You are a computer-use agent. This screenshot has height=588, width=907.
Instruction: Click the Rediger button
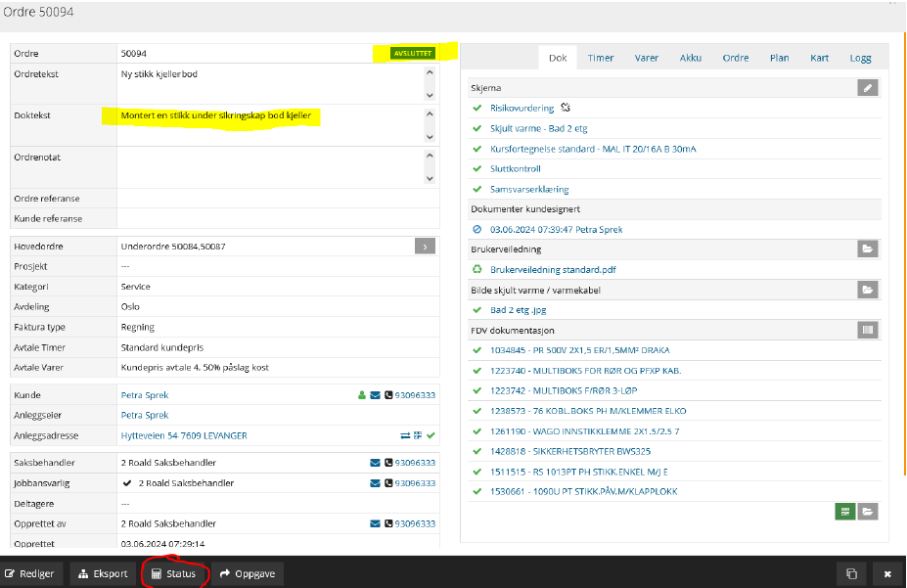[x=29, y=573]
